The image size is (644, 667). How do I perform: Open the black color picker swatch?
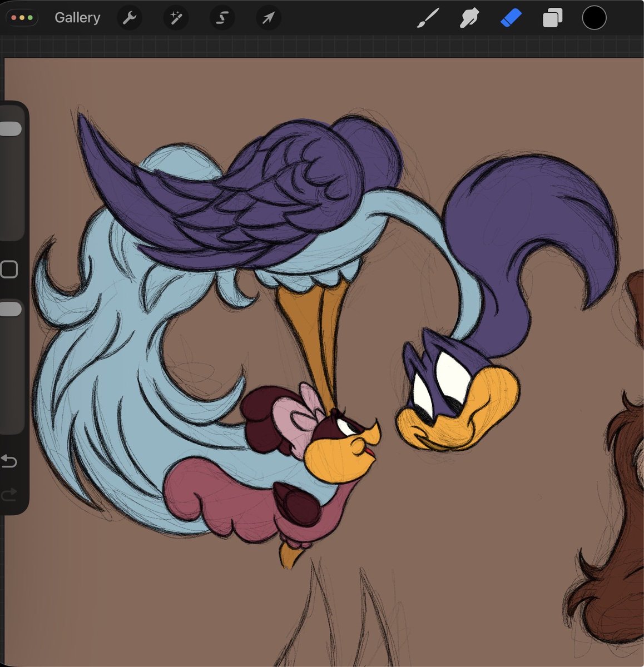pos(594,18)
